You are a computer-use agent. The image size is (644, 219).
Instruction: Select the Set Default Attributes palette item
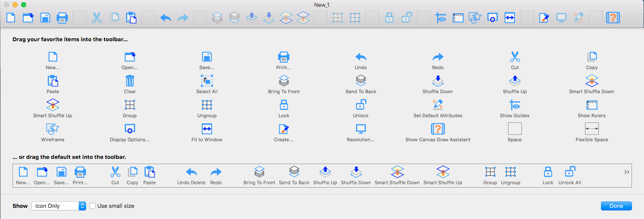click(x=438, y=109)
